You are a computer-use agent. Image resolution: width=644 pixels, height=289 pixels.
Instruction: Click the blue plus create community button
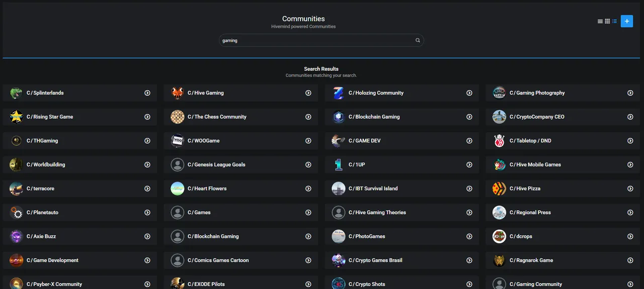tap(626, 21)
